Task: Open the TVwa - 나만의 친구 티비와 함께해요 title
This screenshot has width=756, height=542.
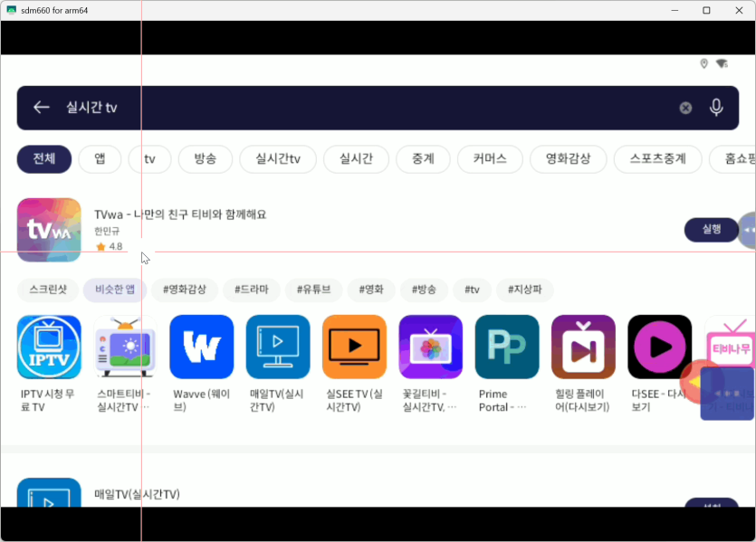Action: tap(180, 214)
